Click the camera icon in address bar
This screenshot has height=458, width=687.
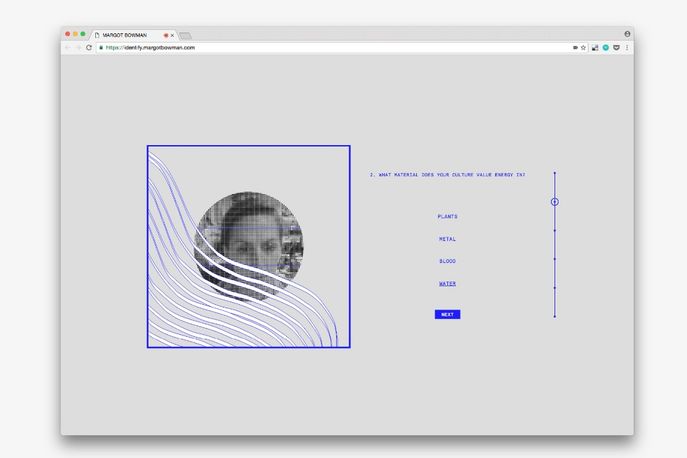click(574, 47)
